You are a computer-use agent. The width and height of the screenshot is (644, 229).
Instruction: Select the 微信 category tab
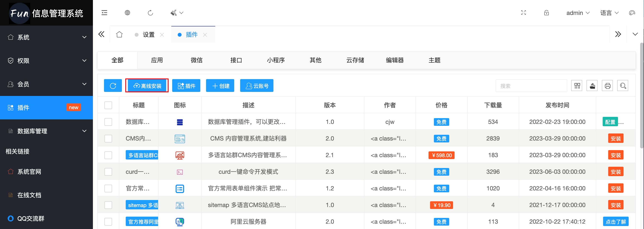[x=197, y=60]
